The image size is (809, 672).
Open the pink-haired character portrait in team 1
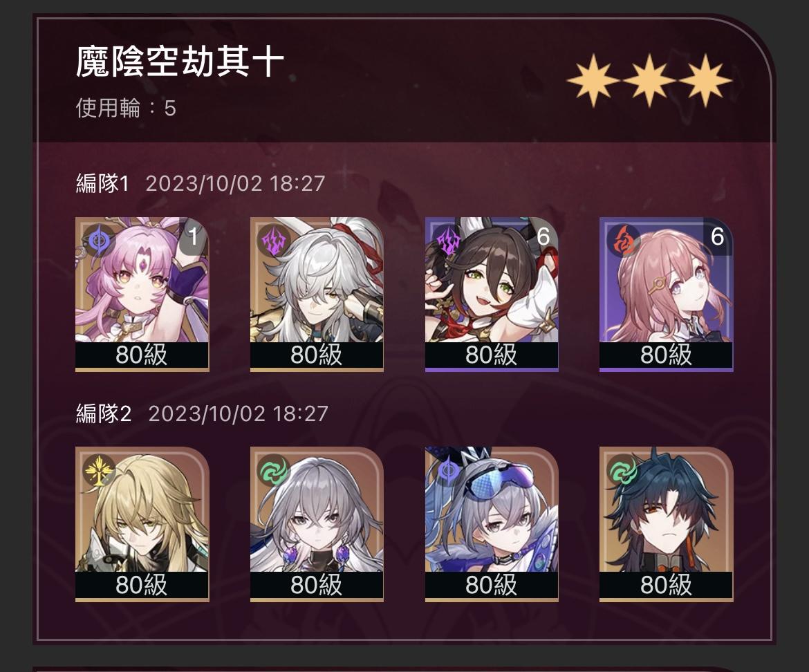coord(142,294)
